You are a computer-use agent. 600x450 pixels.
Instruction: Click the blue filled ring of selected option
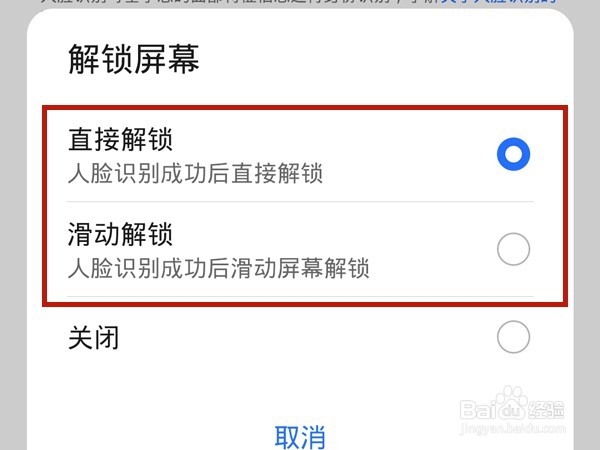pos(513,154)
